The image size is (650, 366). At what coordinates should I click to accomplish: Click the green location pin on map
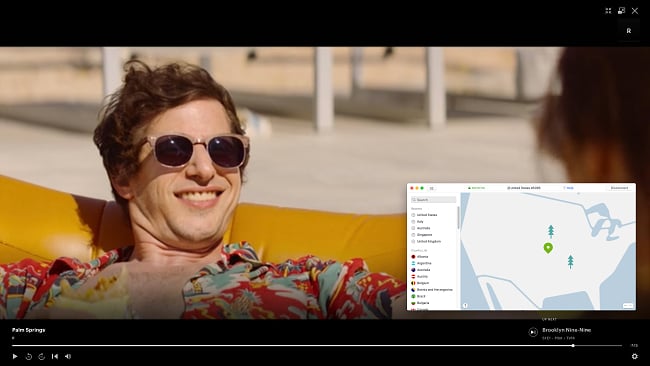click(548, 248)
